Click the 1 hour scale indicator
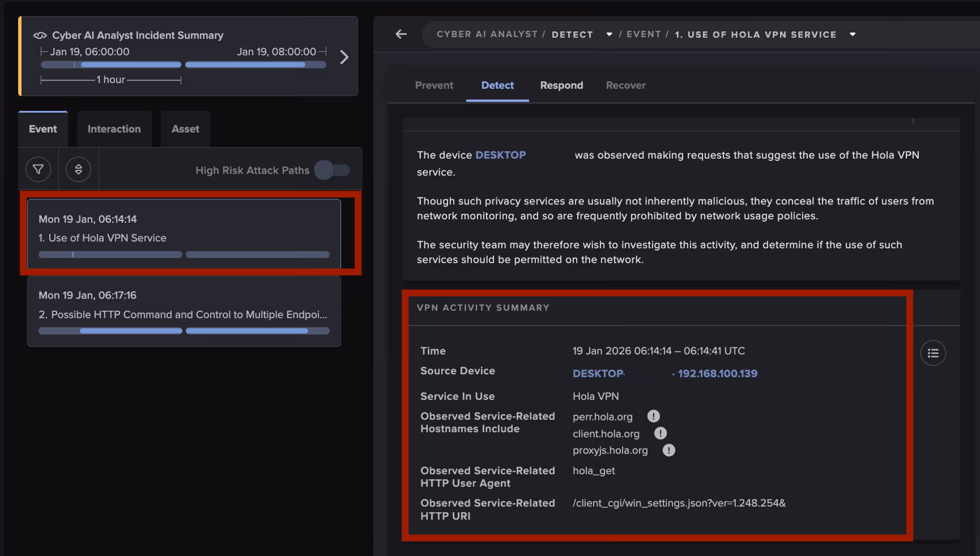Viewport: 980px width, 556px height. 111,80
